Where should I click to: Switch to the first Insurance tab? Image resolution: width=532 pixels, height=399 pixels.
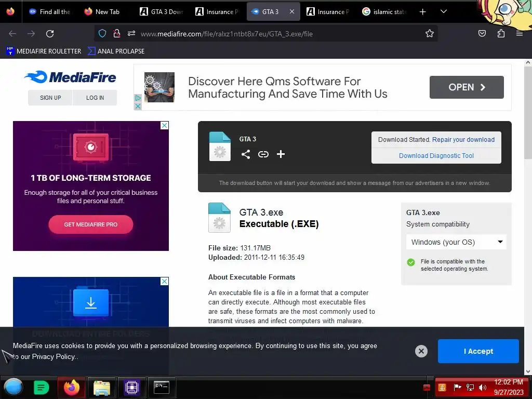(x=217, y=11)
